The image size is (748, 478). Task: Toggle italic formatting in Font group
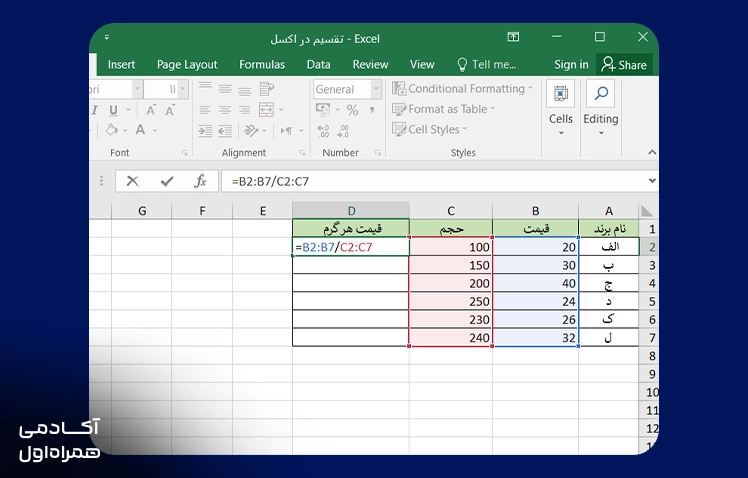point(94,110)
